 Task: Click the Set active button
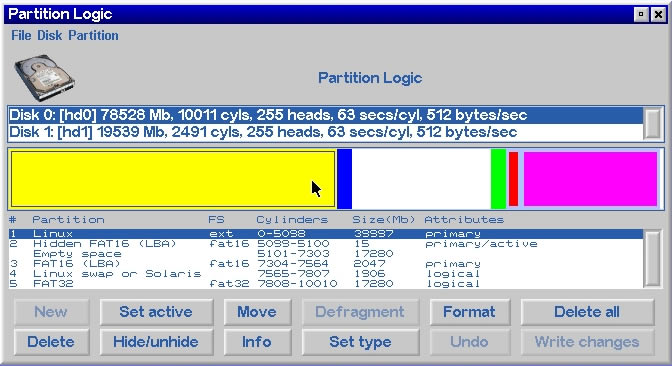(x=156, y=312)
